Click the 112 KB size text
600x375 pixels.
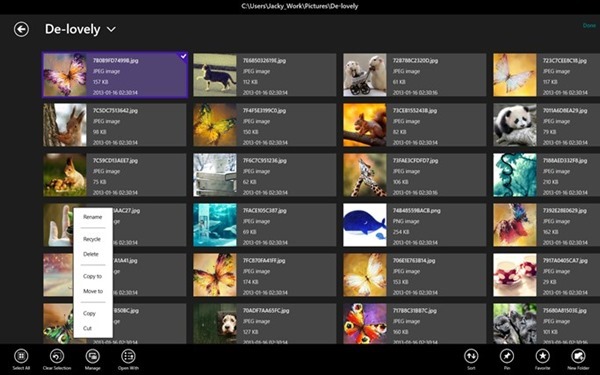tap(250, 82)
